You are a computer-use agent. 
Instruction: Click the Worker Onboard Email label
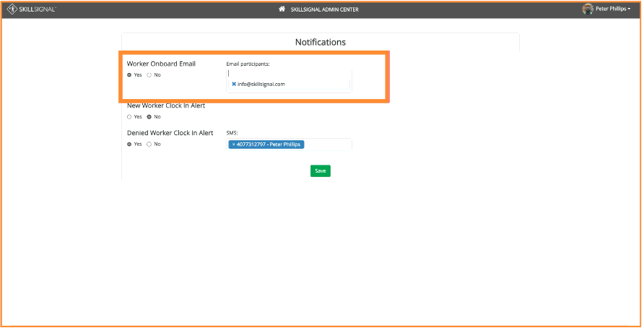tap(161, 64)
